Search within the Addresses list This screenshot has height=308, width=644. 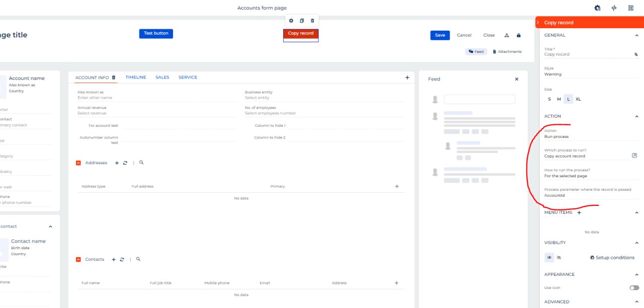tap(141, 163)
